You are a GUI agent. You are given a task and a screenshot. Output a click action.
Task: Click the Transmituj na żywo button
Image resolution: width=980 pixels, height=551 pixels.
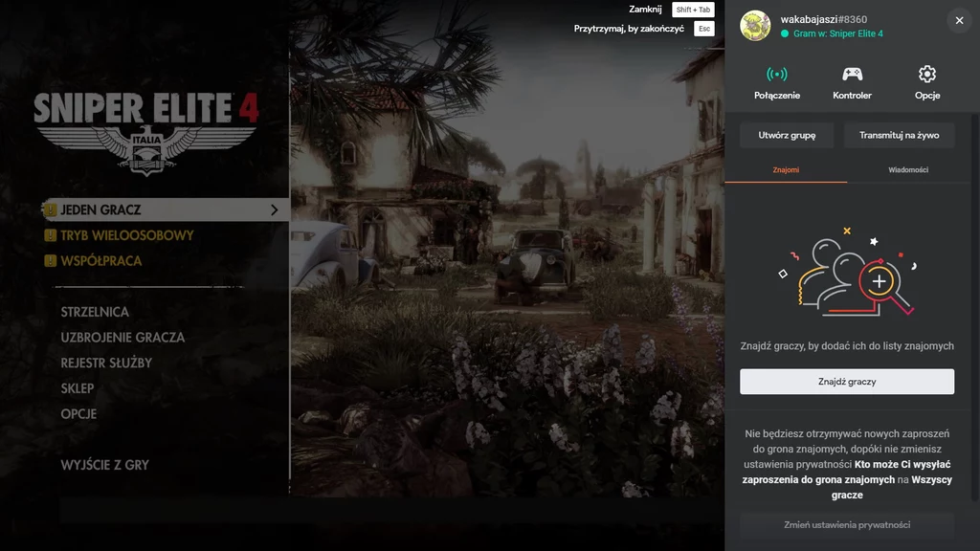(x=899, y=135)
